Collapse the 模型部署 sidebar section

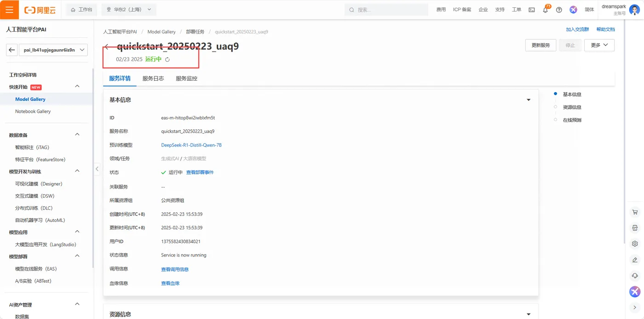click(77, 256)
